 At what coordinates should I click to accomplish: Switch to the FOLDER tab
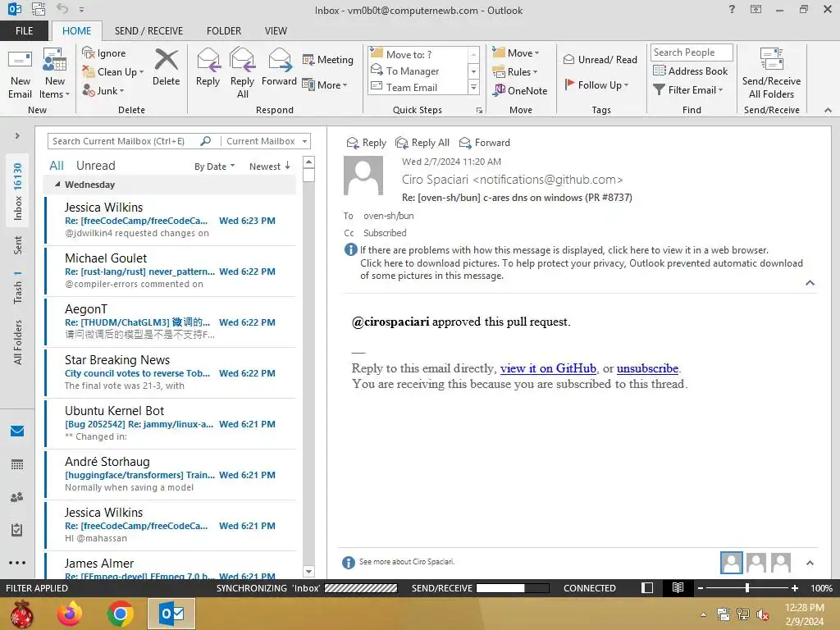[224, 30]
